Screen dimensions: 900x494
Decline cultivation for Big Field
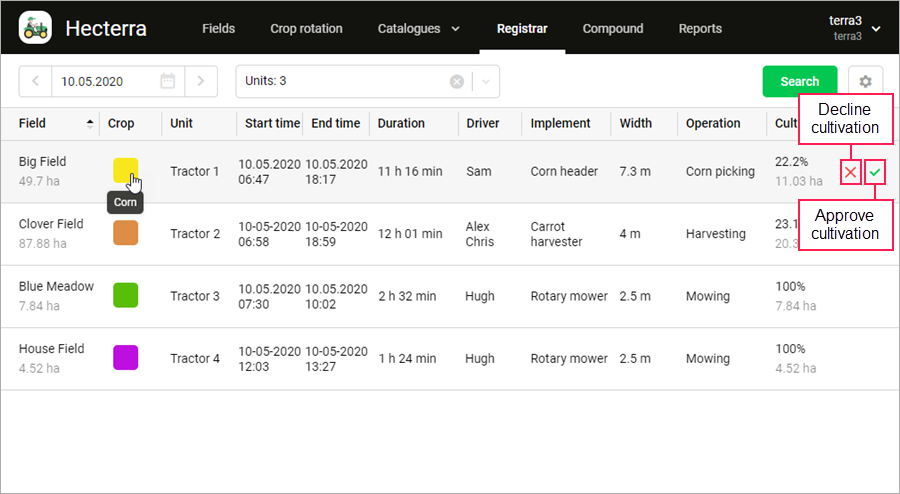[x=850, y=173]
